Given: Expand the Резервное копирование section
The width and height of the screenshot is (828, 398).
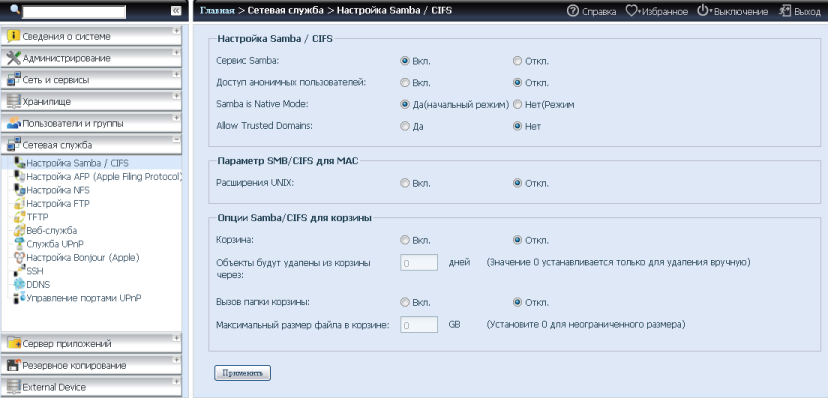Looking at the screenshot, I should (176, 359).
